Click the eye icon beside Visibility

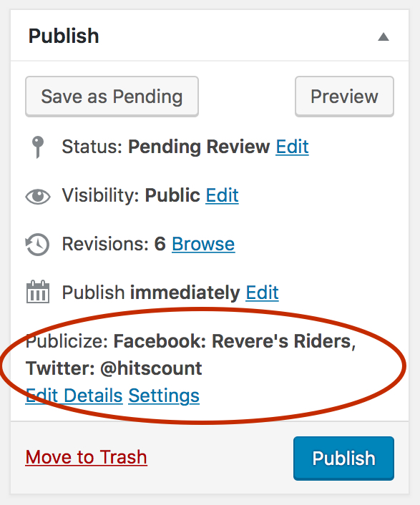click(x=38, y=196)
